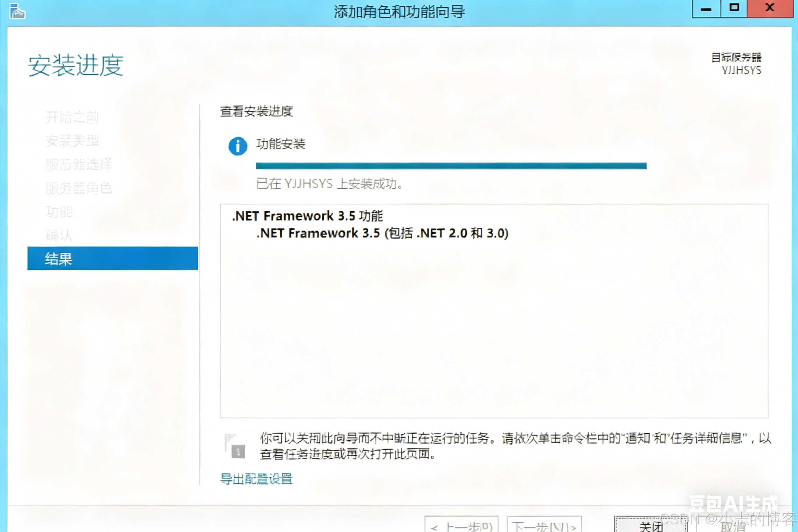
Task: Click the 上一步 button
Action: [x=461, y=526]
